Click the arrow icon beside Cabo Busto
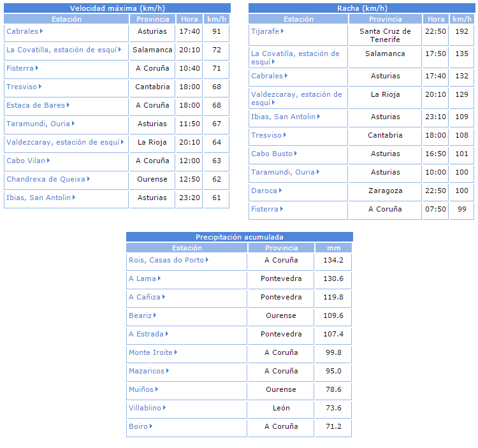478x448 pixels. (296, 154)
